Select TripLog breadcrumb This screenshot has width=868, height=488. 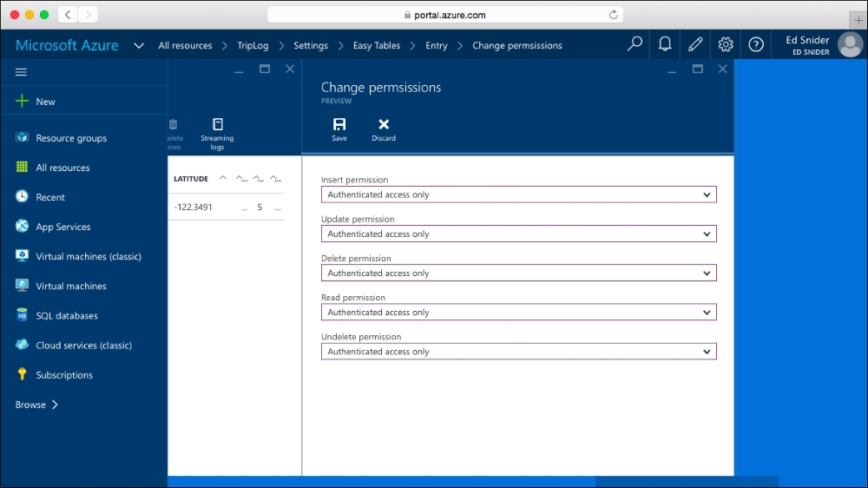pos(253,45)
